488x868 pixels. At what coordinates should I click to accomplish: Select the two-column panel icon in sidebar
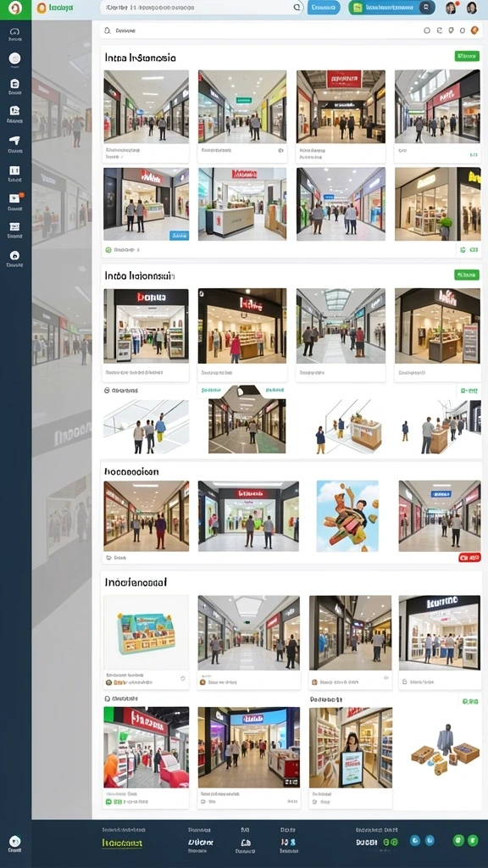coord(15,170)
